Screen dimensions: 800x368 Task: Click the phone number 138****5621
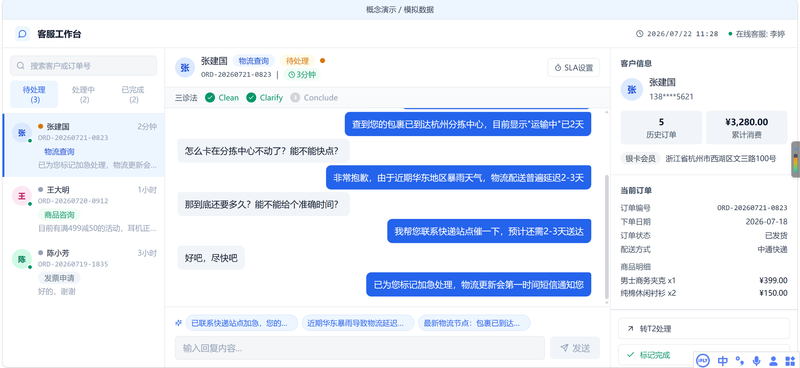[671, 96]
